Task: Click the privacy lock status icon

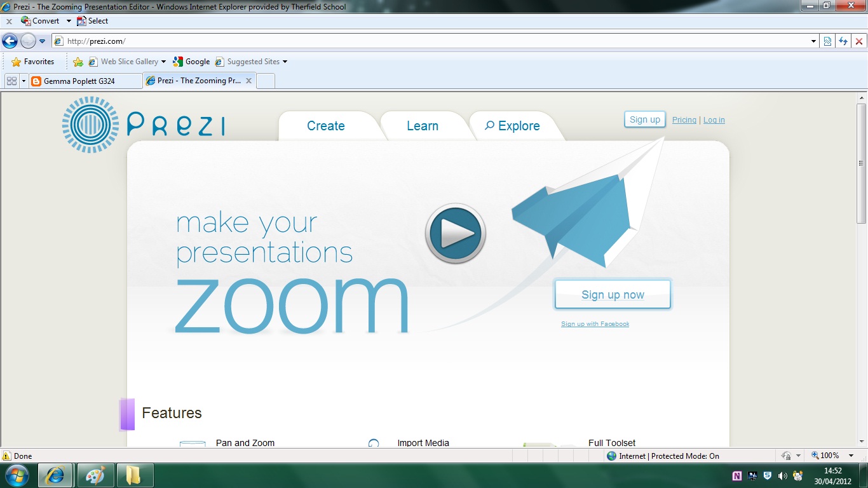Action: [x=785, y=456]
